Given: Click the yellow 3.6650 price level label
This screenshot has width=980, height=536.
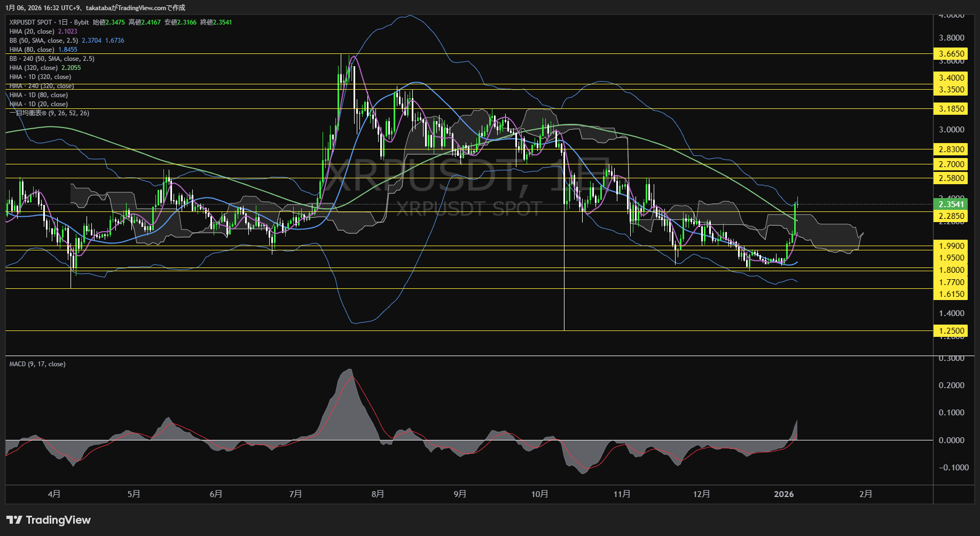Looking at the screenshot, I should tap(951, 54).
